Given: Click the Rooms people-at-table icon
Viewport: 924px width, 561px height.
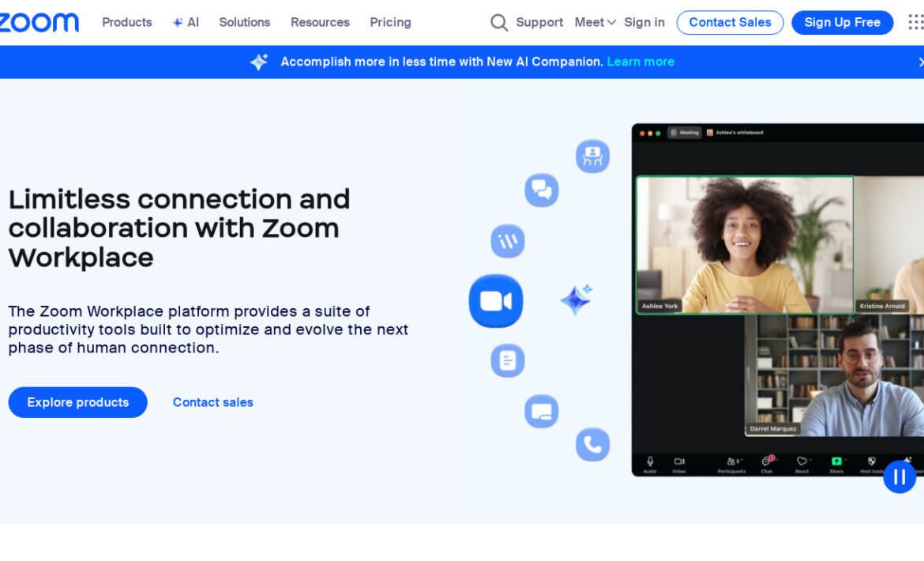Looking at the screenshot, I should click(x=592, y=156).
